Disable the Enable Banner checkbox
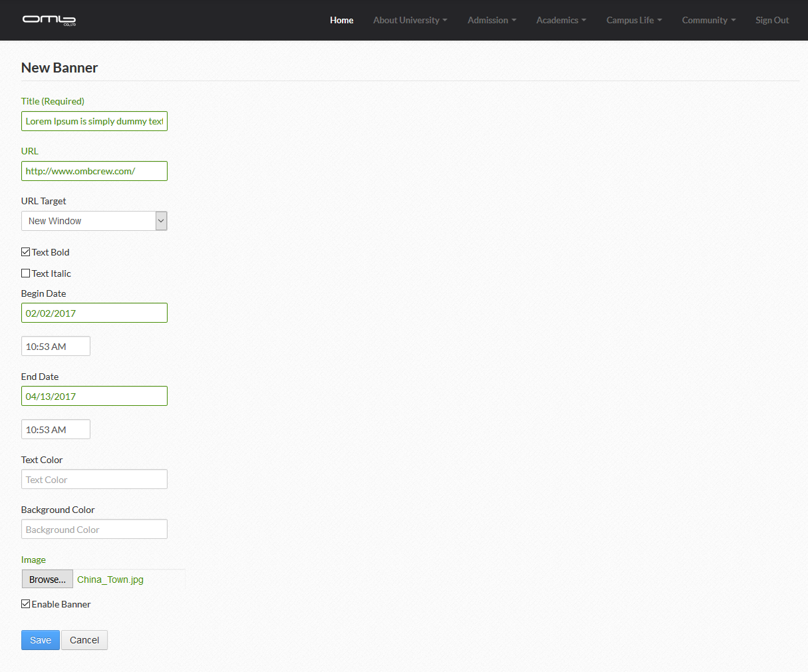Viewport: 808px width, 672px height. tap(26, 604)
